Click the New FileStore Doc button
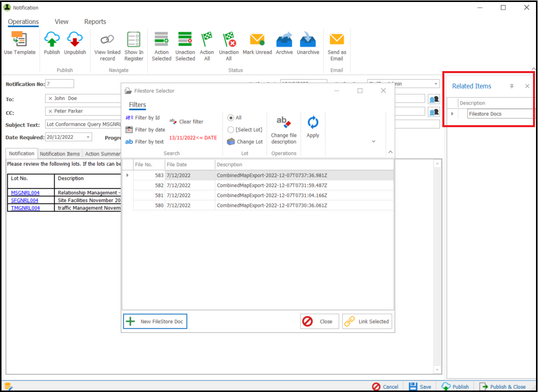Image resolution: width=538 pixels, height=392 pixels. coord(155,321)
